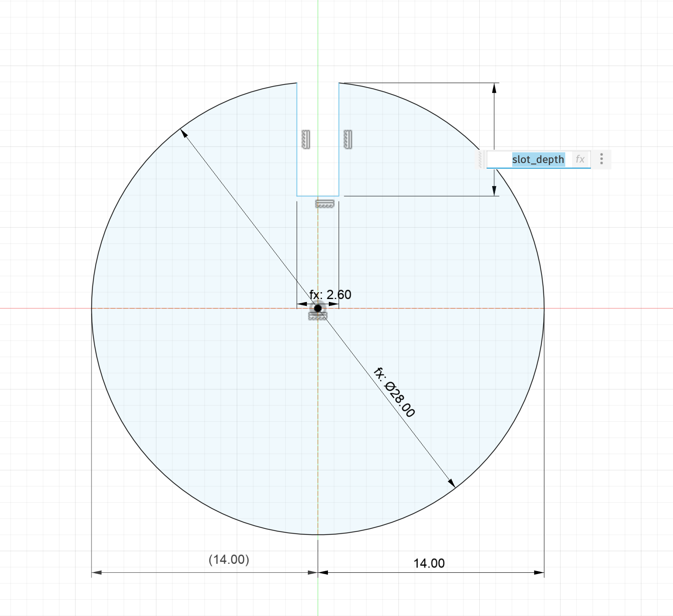Select the 14.00 radius dimension on right
This screenshot has width=673, height=616.
point(429,563)
